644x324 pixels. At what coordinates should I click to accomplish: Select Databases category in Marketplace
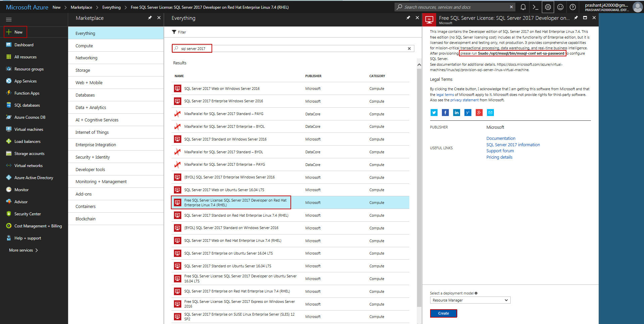(85, 95)
